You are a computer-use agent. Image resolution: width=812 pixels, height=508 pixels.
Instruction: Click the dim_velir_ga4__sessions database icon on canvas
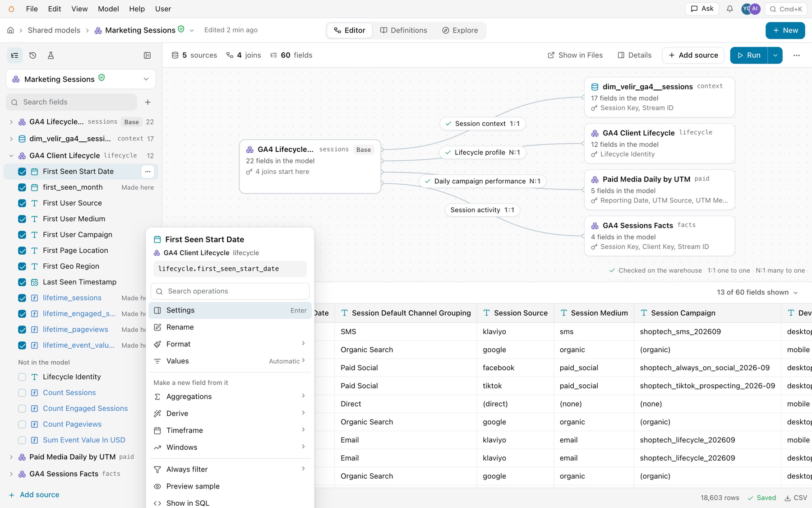[x=595, y=87]
